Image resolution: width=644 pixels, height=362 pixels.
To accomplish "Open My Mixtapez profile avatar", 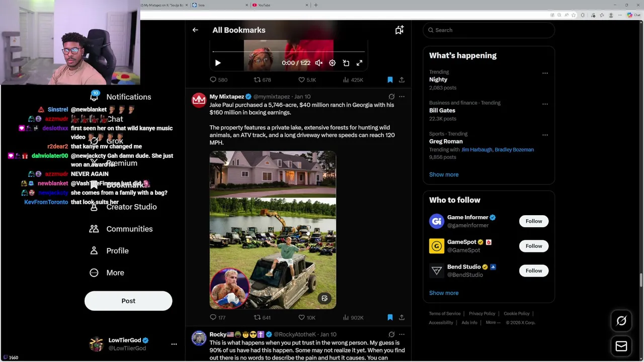I will pyautogui.click(x=199, y=100).
